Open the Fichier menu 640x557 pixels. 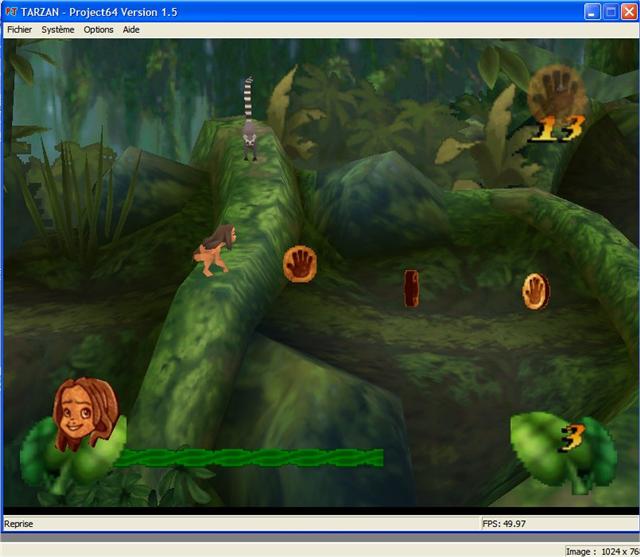[x=19, y=30]
